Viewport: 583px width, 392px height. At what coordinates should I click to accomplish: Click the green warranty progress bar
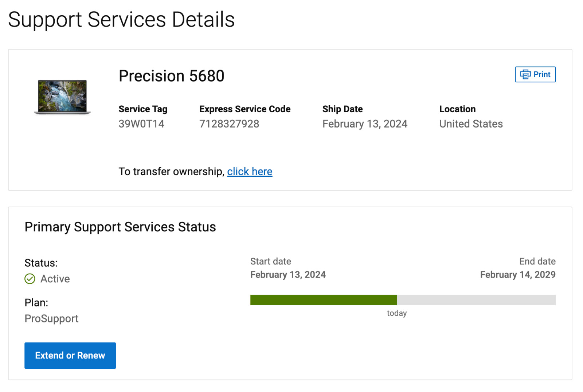(x=324, y=300)
